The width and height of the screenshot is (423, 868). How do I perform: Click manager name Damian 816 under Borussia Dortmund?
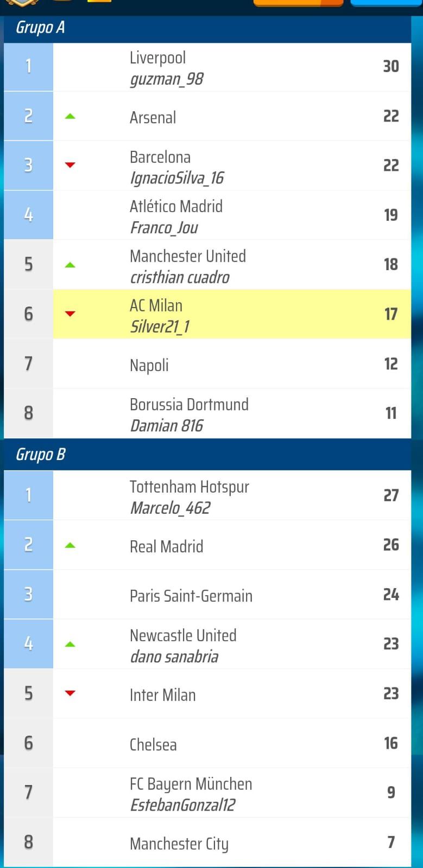(167, 426)
